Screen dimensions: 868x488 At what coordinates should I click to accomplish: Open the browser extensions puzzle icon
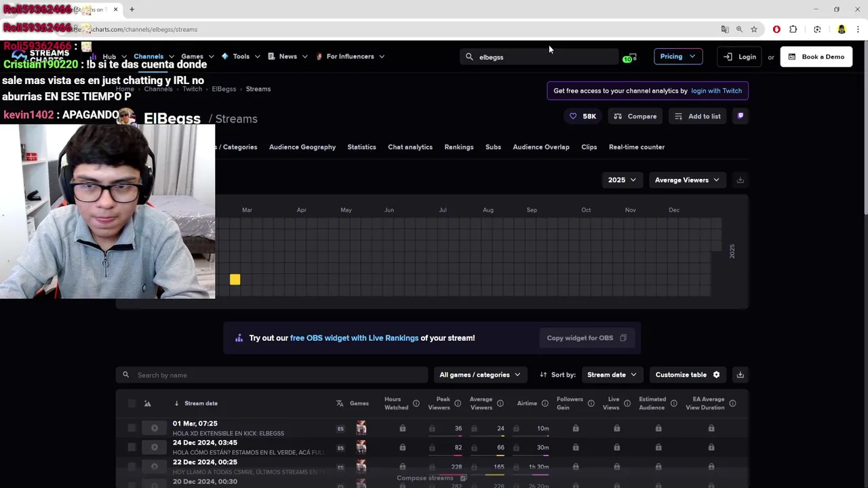793,29
